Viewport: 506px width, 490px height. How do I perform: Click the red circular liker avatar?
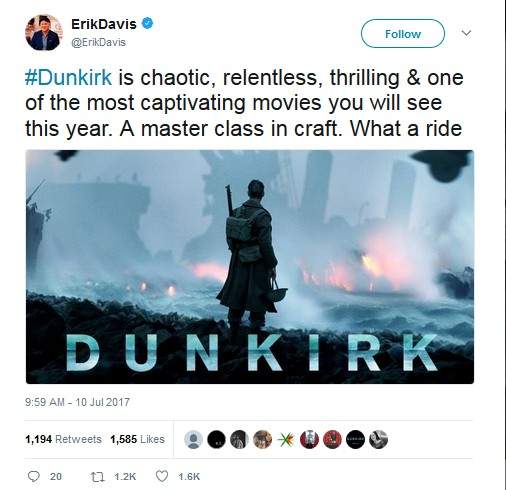pyautogui.click(x=332, y=439)
